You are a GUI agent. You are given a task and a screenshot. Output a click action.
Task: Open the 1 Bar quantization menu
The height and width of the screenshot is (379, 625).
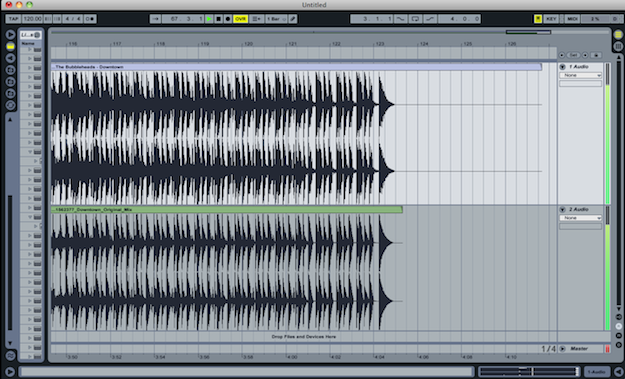click(276, 19)
